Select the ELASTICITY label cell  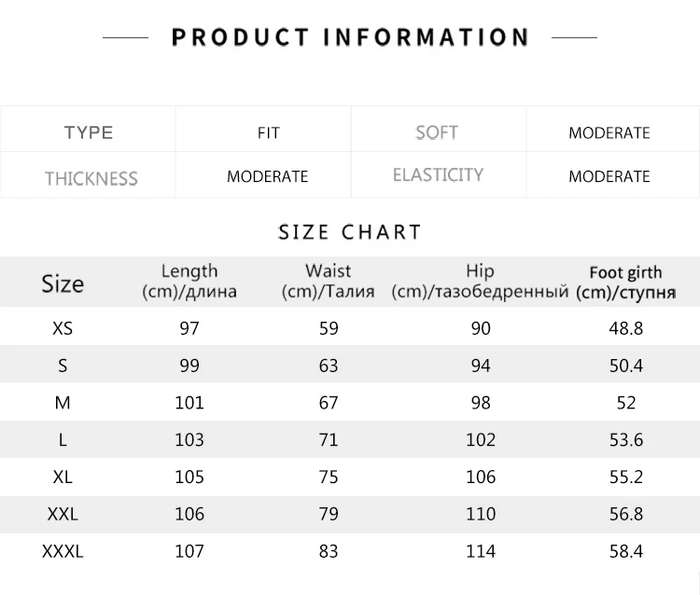(438, 174)
